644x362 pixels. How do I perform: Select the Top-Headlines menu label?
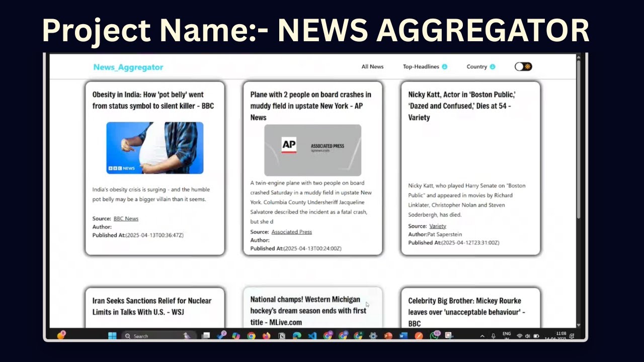[x=421, y=66]
